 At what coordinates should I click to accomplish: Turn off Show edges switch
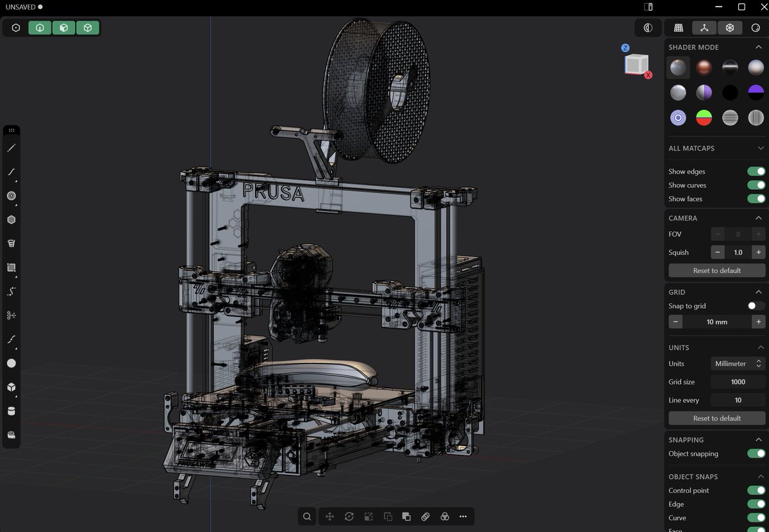pyautogui.click(x=756, y=172)
